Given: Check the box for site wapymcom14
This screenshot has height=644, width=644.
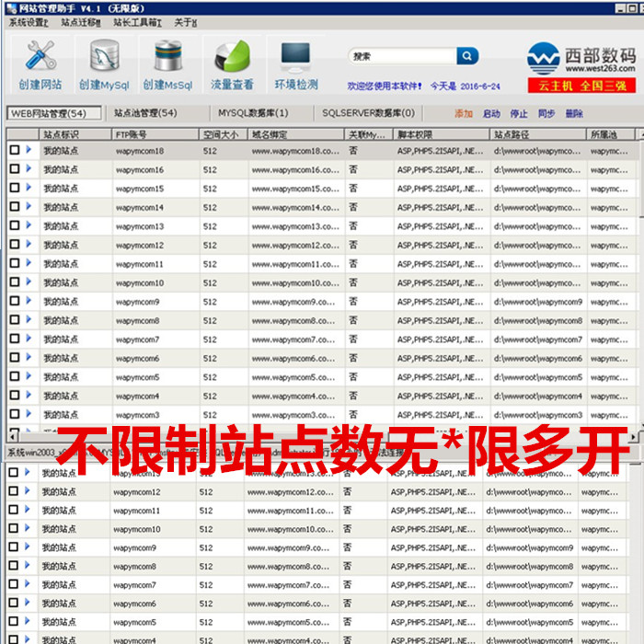Looking at the screenshot, I should click(x=15, y=207).
